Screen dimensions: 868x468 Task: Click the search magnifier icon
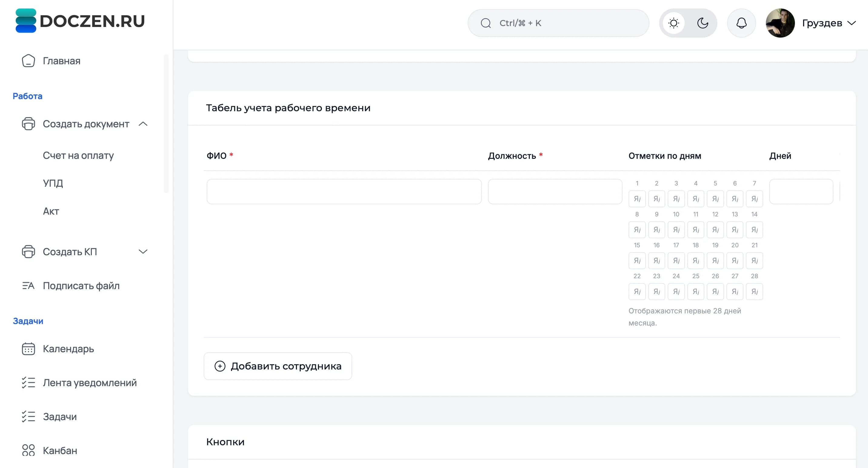point(486,23)
